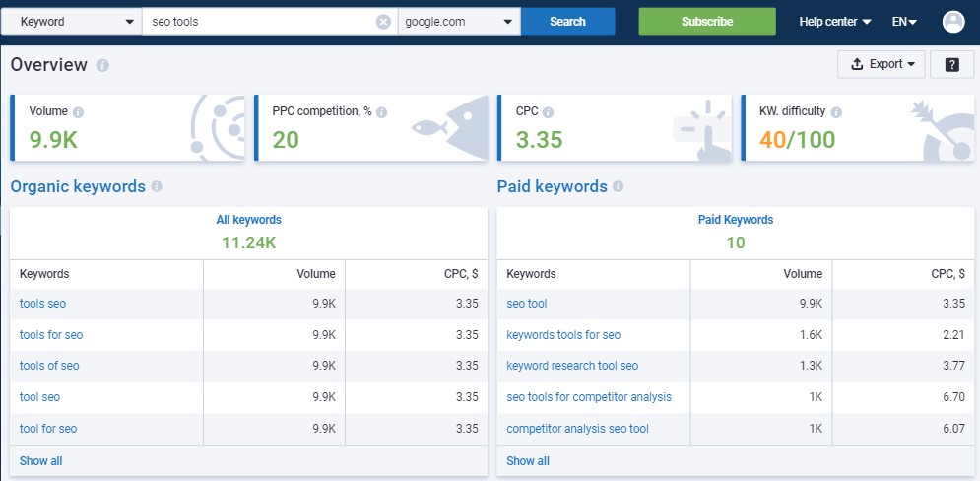Show info icon beside Paid keywords
Viewport: 980px width, 481px height.
tap(619, 186)
